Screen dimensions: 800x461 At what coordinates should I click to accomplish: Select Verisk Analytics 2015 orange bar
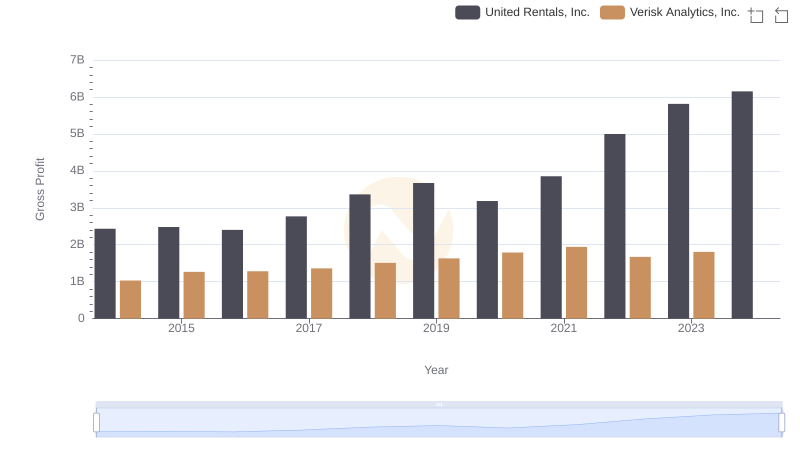[x=194, y=295]
